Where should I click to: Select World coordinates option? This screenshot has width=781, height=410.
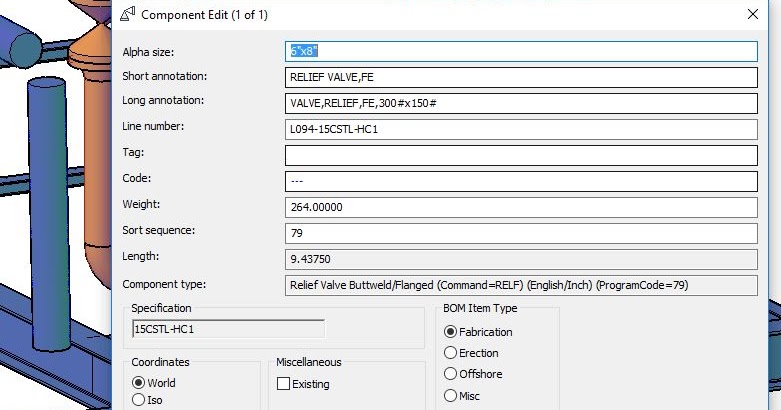(x=138, y=383)
